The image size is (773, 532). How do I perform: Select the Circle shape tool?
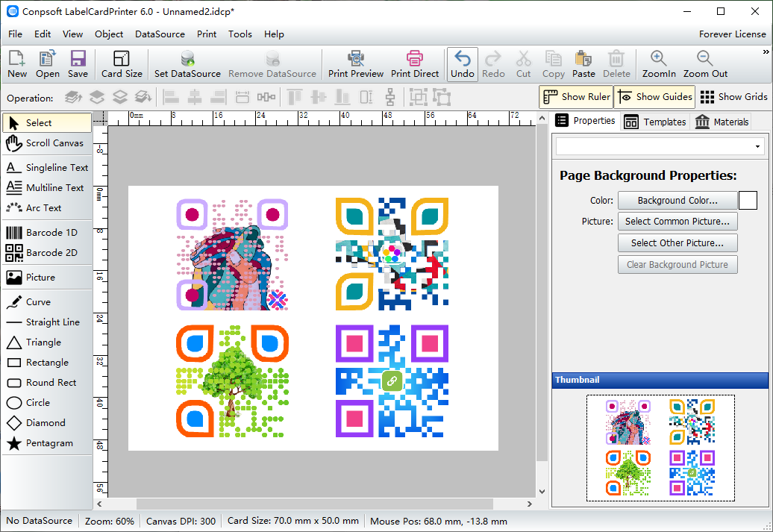[x=47, y=403]
